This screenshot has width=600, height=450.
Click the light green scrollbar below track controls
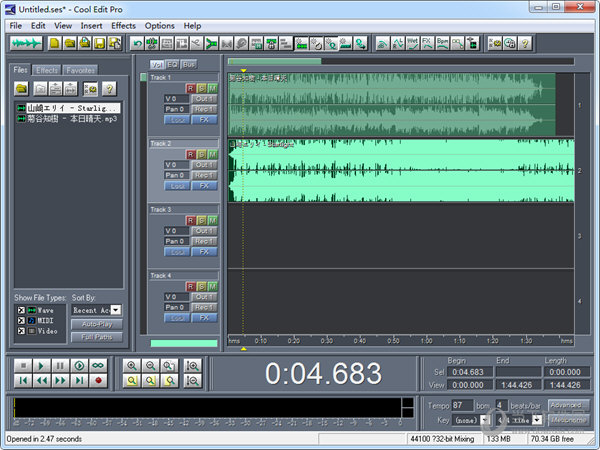click(184, 343)
